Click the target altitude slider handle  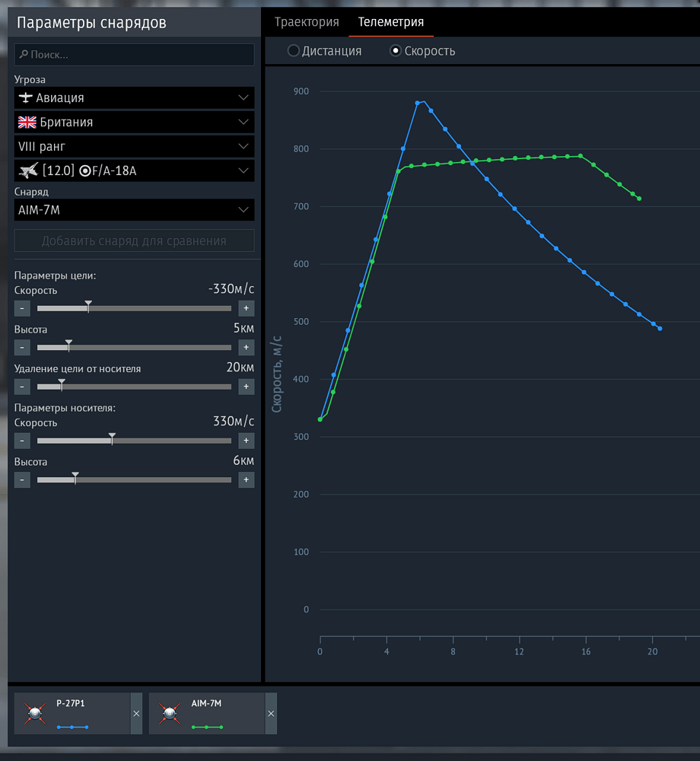(69, 345)
